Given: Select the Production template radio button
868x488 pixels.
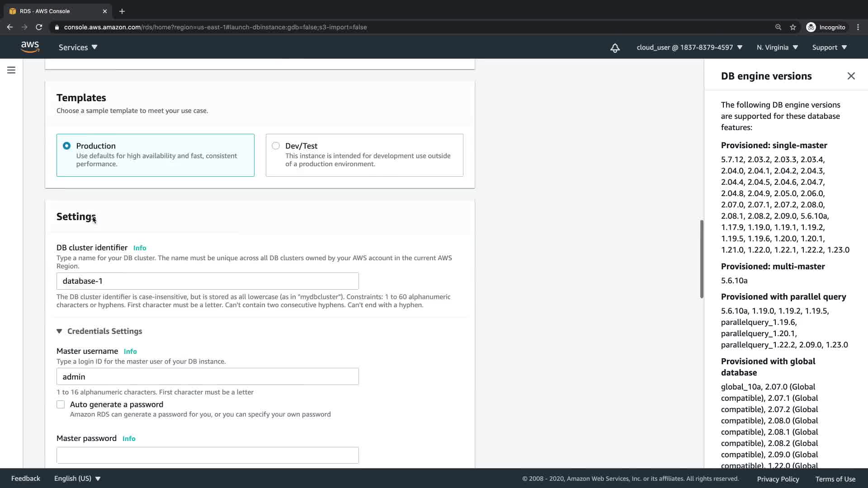Looking at the screenshot, I should pos(67,146).
